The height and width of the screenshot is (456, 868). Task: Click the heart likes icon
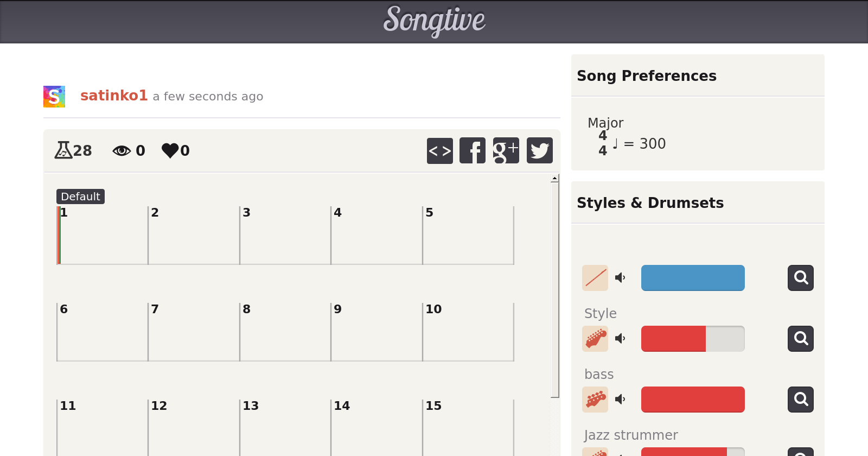[x=170, y=150]
